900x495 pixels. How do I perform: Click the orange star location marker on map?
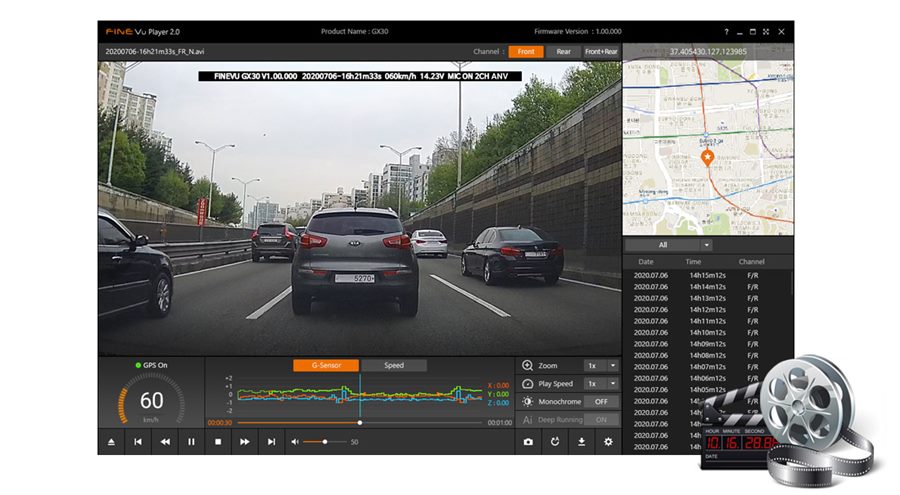tap(707, 158)
